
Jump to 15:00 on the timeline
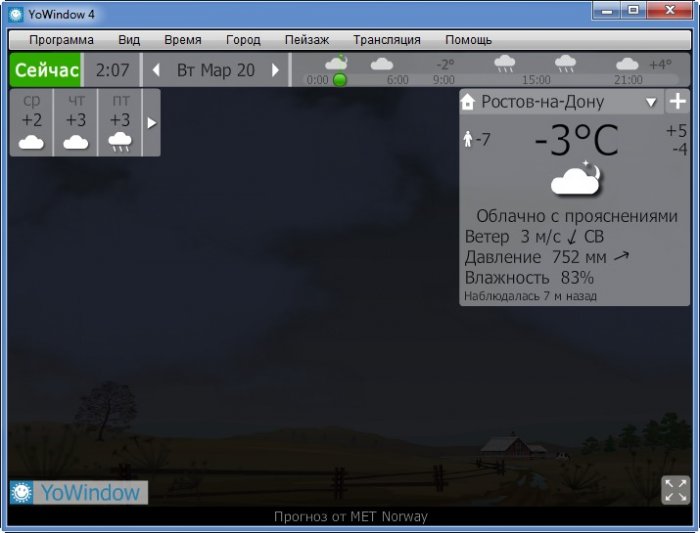536,80
